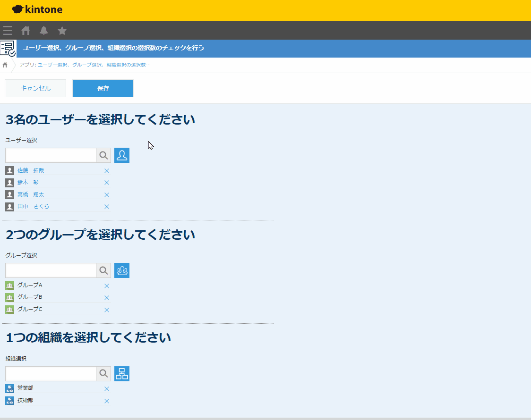Click the group search magnifier button
Image resolution: width=531 pixels, height=420 pixels.
[x=103, y=270]
